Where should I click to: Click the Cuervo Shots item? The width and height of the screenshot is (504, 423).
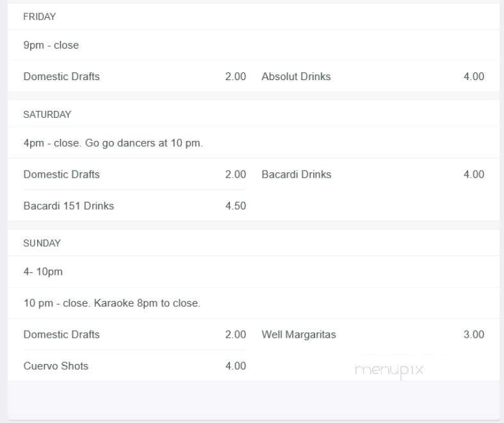coord(56,366)
